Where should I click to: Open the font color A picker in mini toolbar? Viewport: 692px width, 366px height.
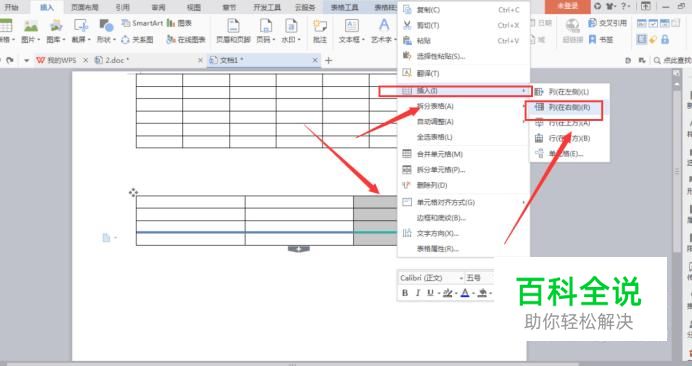click(465, 293)
